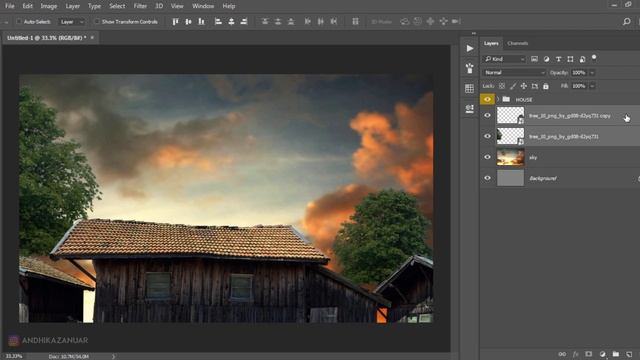This screenshot has width=640, height=360.
Task: Open the Image menu
Action: click(x=49, y=6)
